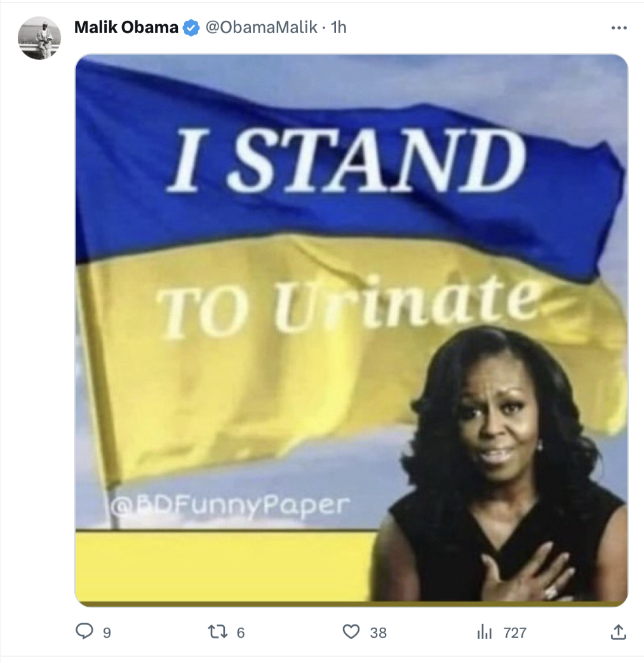Click the share upload icon
644x662 pixels.
click(618, 632)
